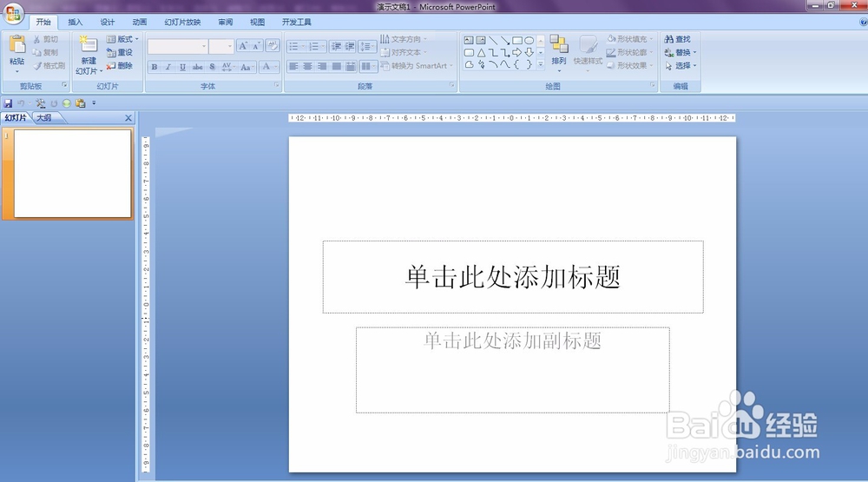Viewport: 868px width, 482px height.
Task: Click the Office button logo
Action: point(12,13)
